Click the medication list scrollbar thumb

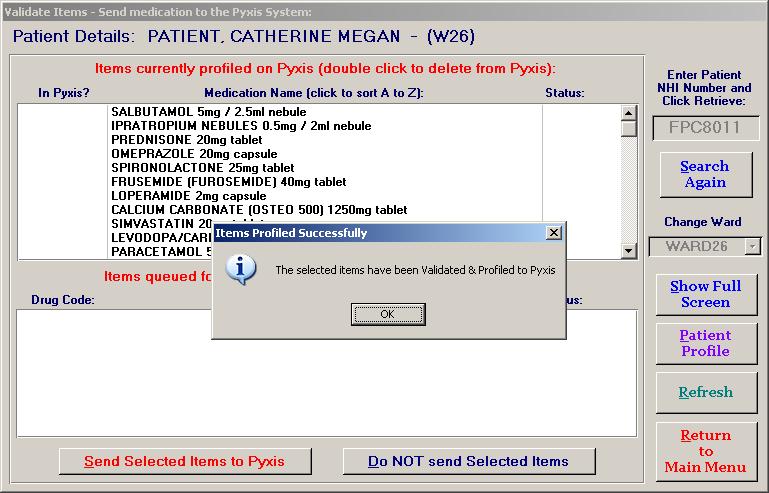629,129
